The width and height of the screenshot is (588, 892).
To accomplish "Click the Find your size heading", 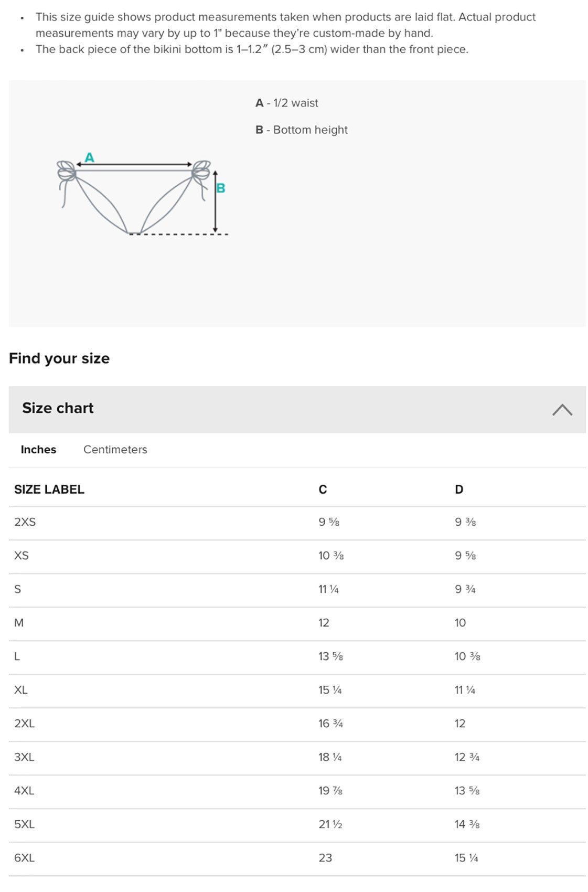I will (59, 358).
